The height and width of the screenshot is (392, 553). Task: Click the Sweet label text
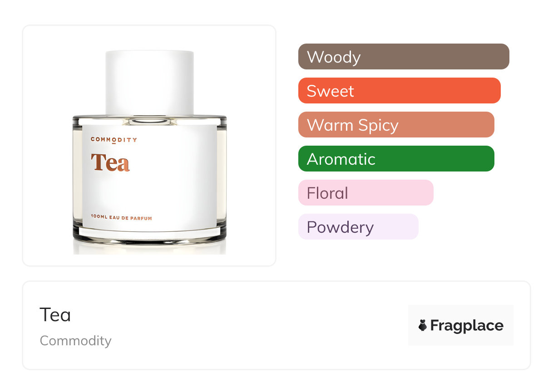[x=330, y=91]
